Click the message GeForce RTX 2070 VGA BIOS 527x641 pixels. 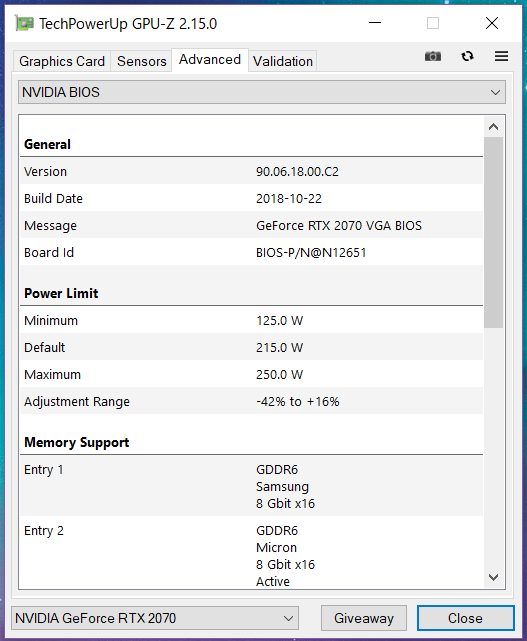[x=339, y=226]
